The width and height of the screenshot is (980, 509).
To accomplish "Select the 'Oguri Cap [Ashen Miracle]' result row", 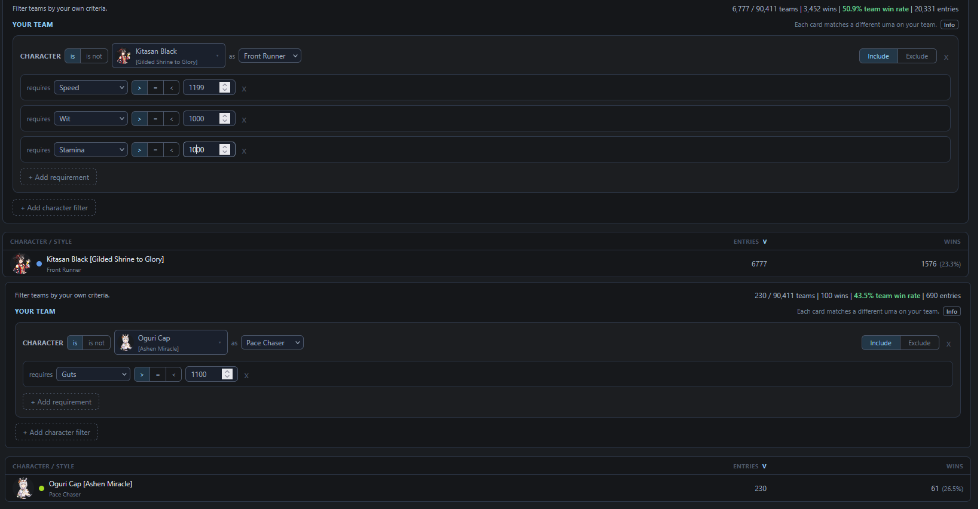I will [x=488, y=488].
